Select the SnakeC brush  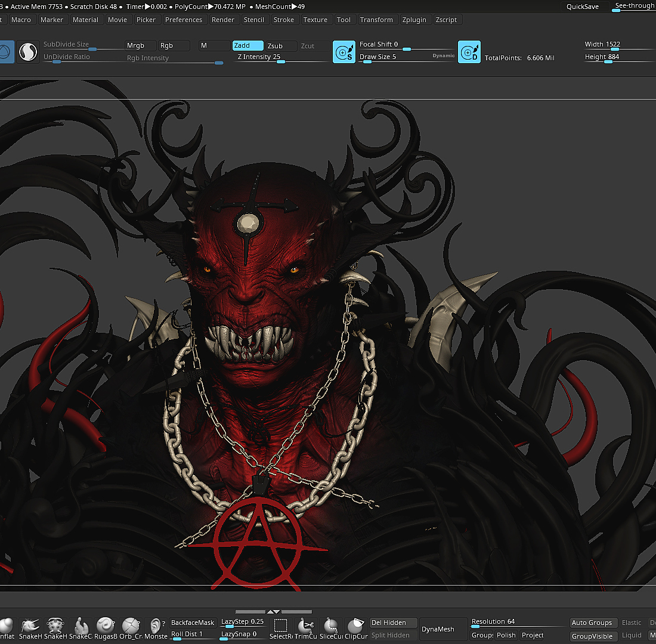click(x=81, y=629)
